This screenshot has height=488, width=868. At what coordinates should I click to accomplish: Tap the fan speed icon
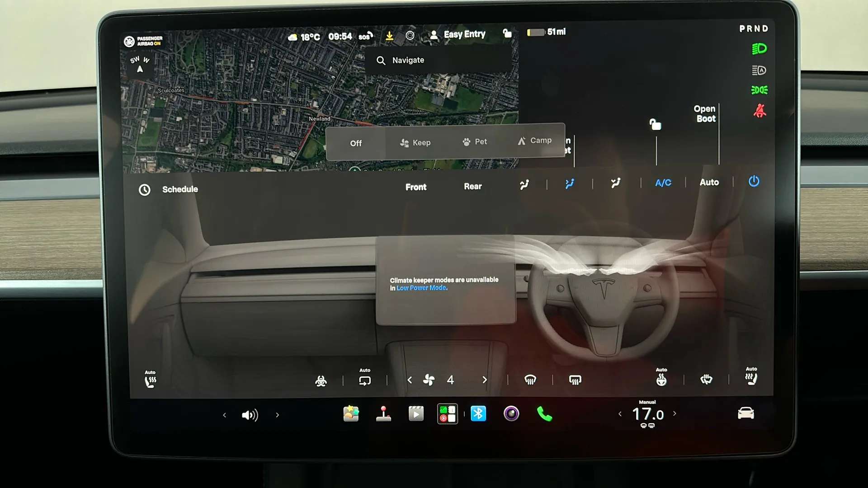coord(429,380)
